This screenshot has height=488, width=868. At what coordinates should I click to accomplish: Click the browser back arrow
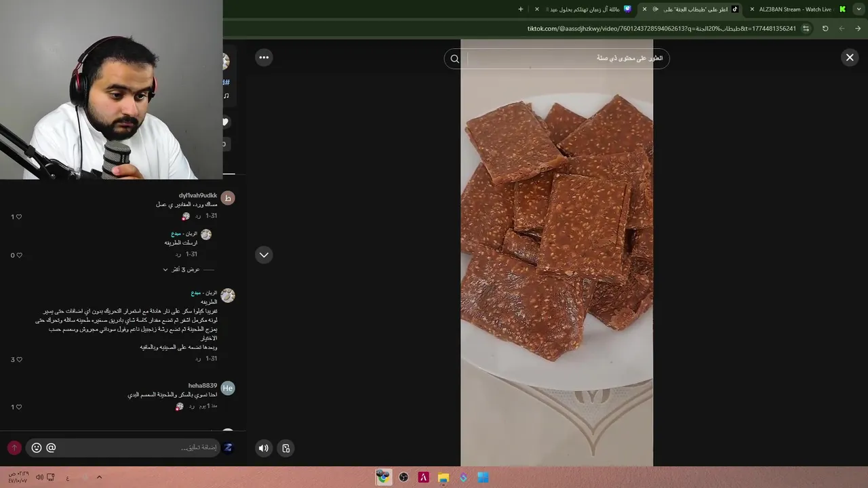tap(842, 28)
